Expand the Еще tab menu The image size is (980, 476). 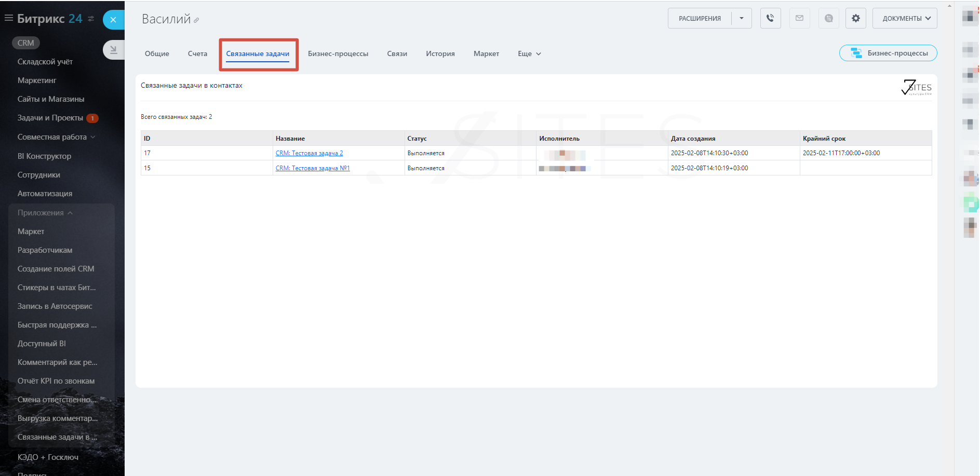tap(529, 53)
